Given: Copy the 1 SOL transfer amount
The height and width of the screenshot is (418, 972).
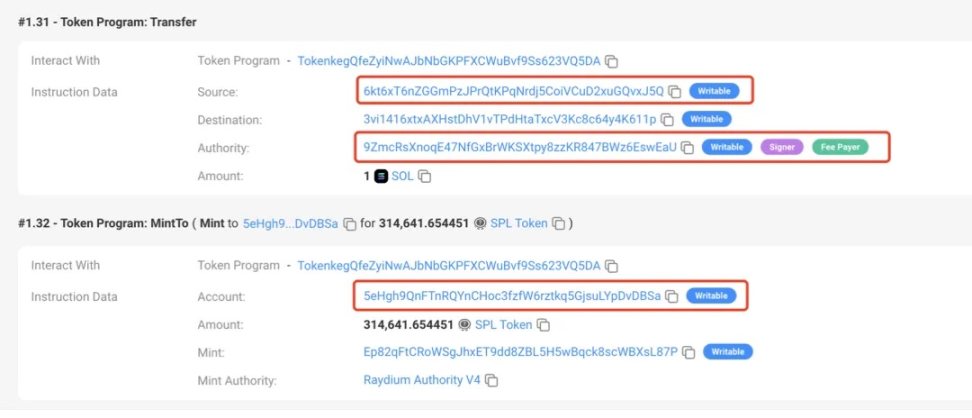Looking at the screenshot, I should tap(425, 177).
